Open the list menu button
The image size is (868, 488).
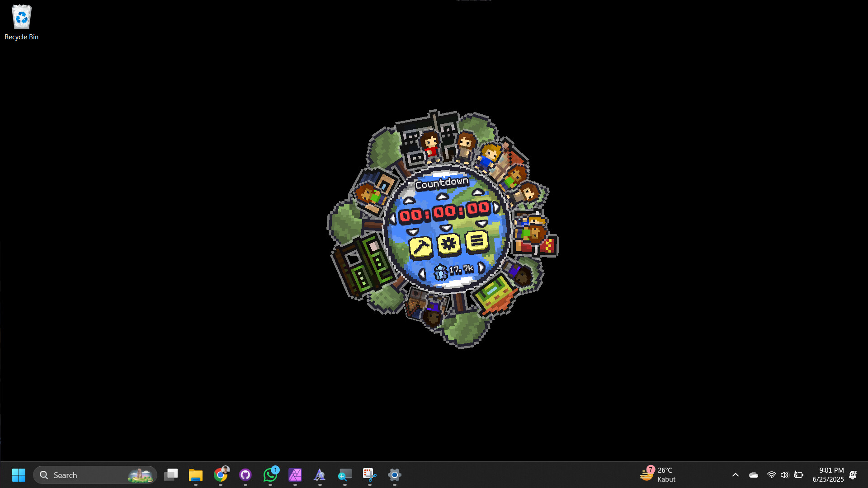[x=476, y=241]
